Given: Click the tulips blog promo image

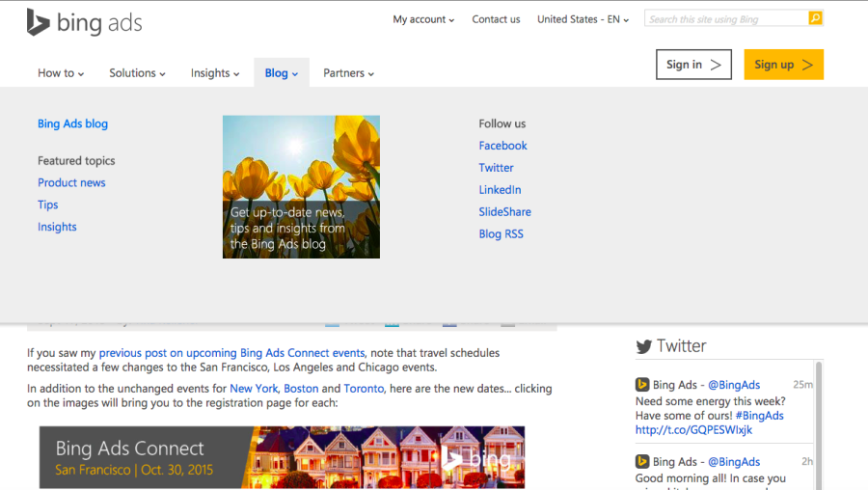Looking at the screenshot, I should [x=301, y=186].
